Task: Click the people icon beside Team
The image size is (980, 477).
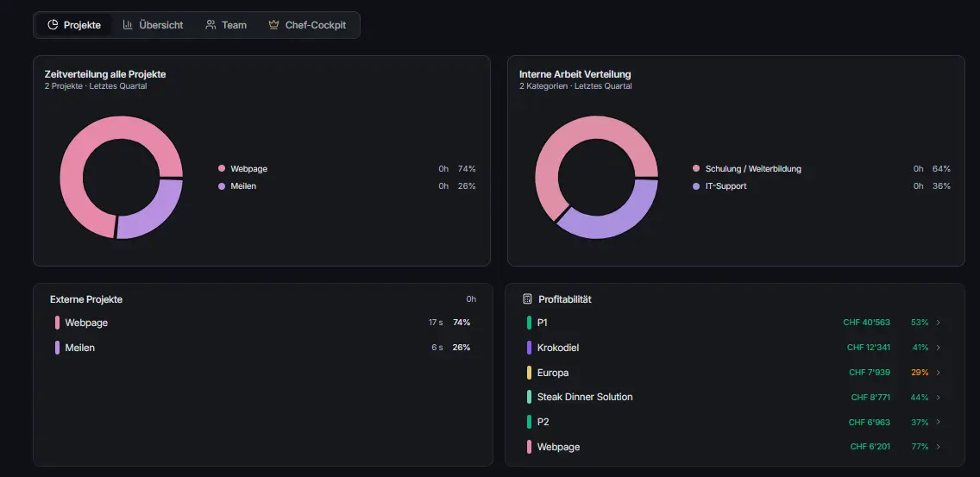Action: pos(210,25)
